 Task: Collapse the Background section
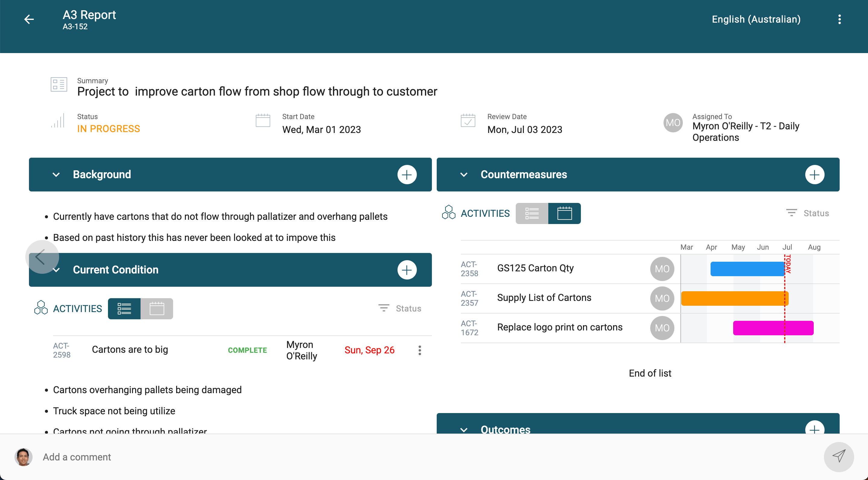tap(56, 175)
